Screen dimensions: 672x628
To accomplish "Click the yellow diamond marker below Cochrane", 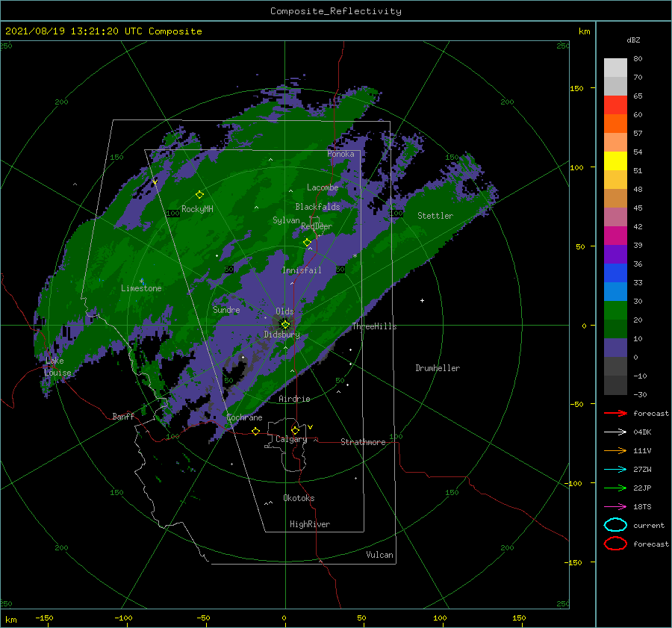I will [255, 431].
